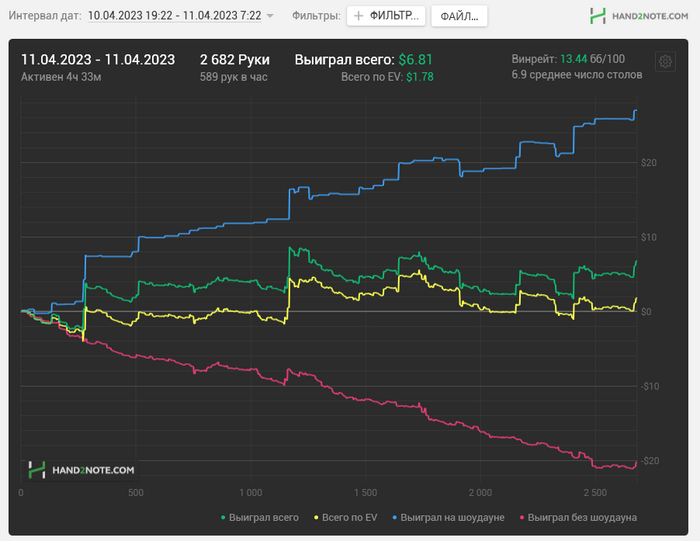This screenshot has height=541, width=700.
Task: Click the date range 10.04.2023 19:22 - 11.04.2023 7:22
Action: 175,16
